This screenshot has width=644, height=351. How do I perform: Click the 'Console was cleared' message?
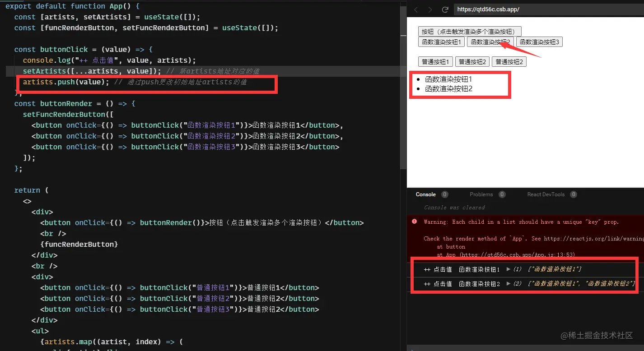(454, 208)
